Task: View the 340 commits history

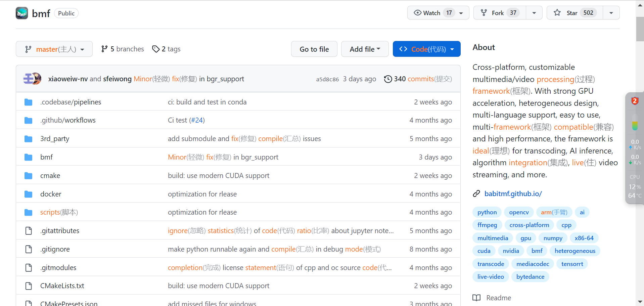Action: pos(418,79)
